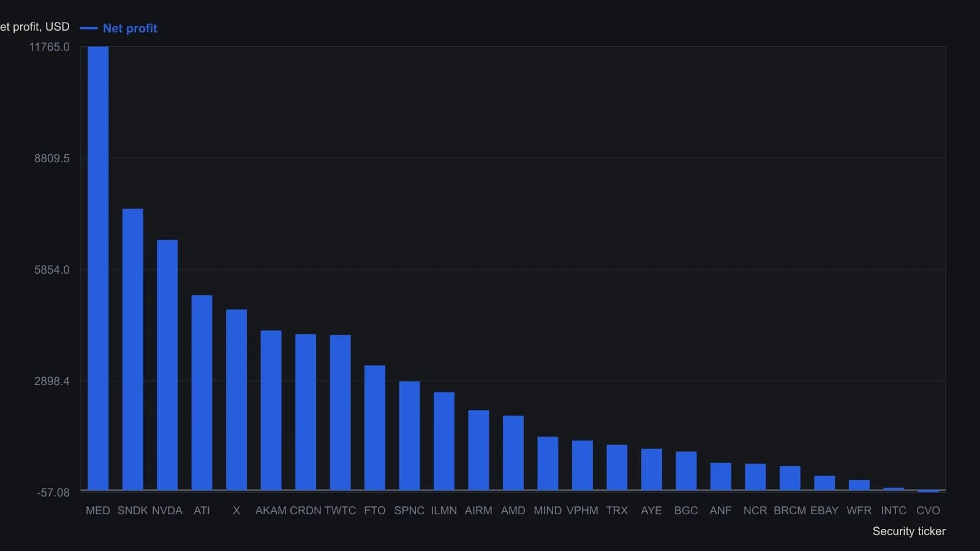Click the VPHM bar
Viewport: 980px width, 551px height.
582,465
